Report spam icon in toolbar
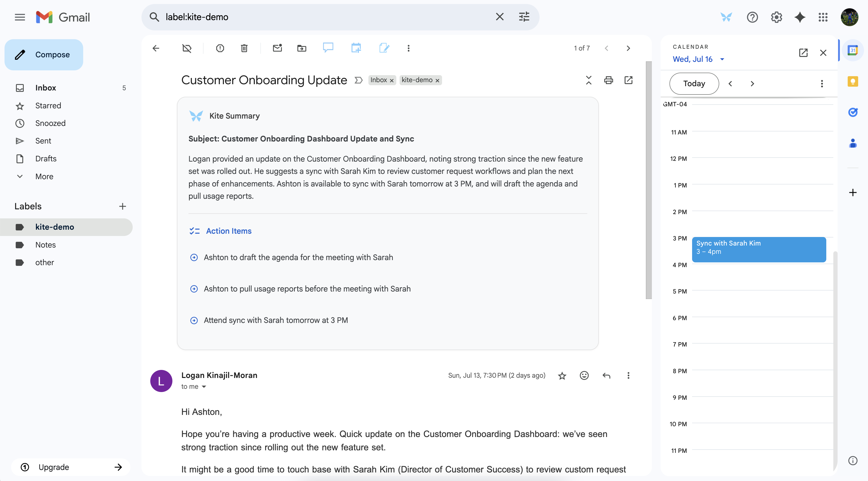This screenshot has height=481, width=868. [x=220, y=48]
